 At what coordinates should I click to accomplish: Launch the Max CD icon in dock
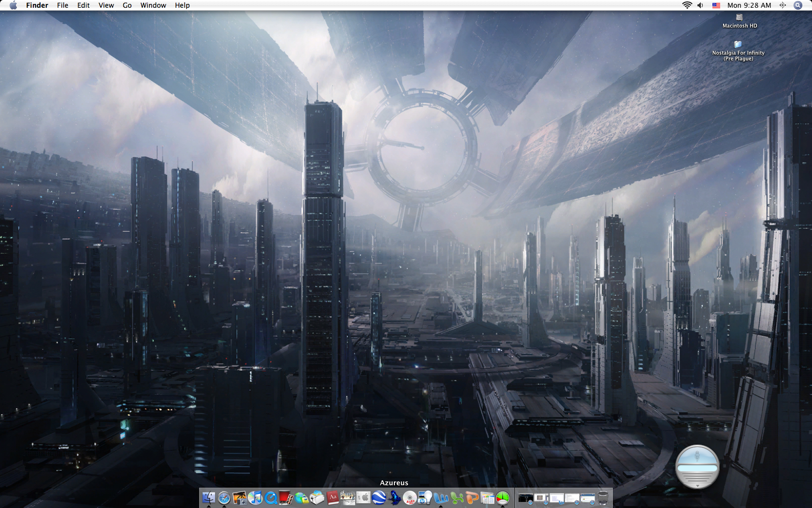coord(410,497)
